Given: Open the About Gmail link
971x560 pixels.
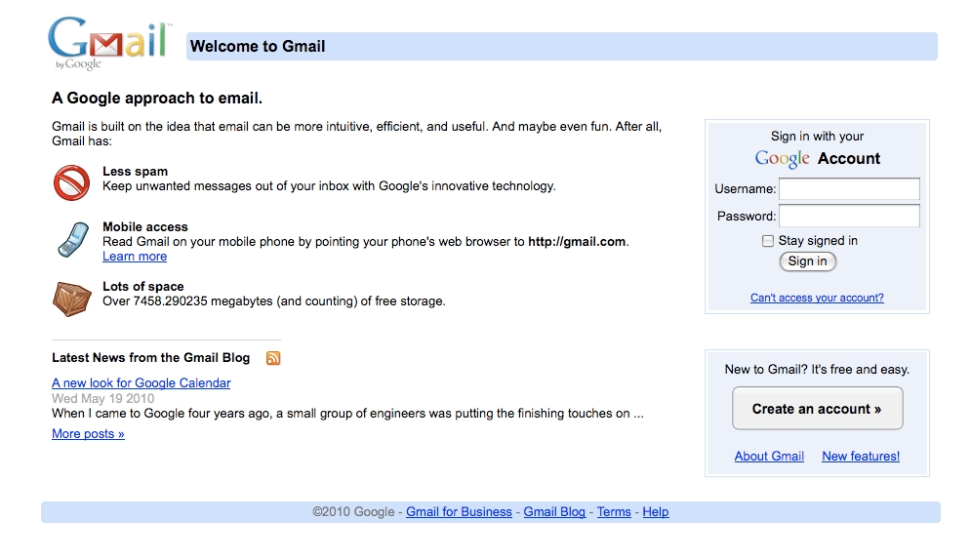Looking at the screenshot, I should (x=769, y=457).
